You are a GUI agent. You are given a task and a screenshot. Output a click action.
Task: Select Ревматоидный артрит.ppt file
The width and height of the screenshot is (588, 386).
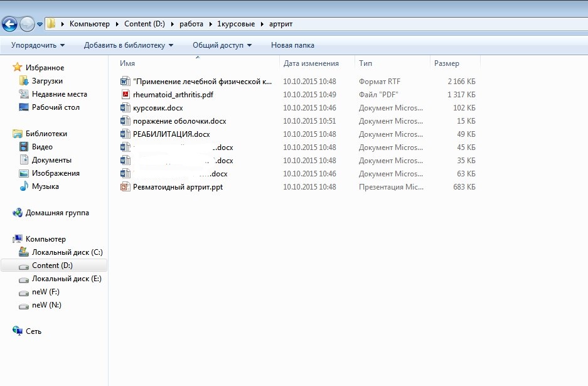[x=178, y=187]
